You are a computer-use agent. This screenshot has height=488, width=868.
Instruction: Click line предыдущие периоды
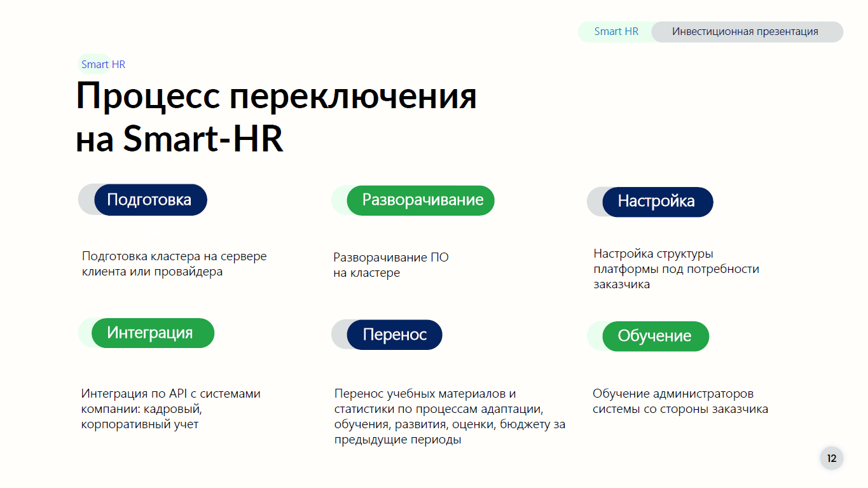click(397, 440)
